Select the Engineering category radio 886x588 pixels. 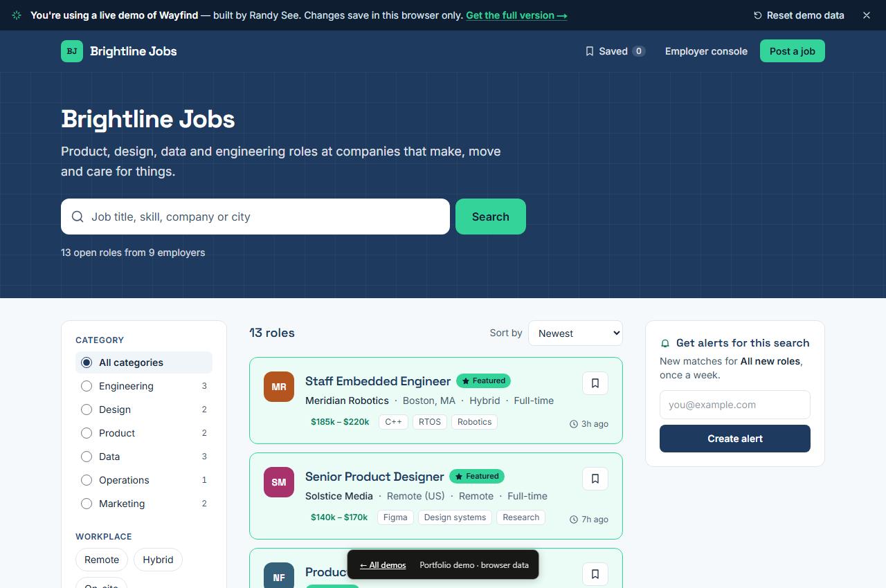click(87, 386)
